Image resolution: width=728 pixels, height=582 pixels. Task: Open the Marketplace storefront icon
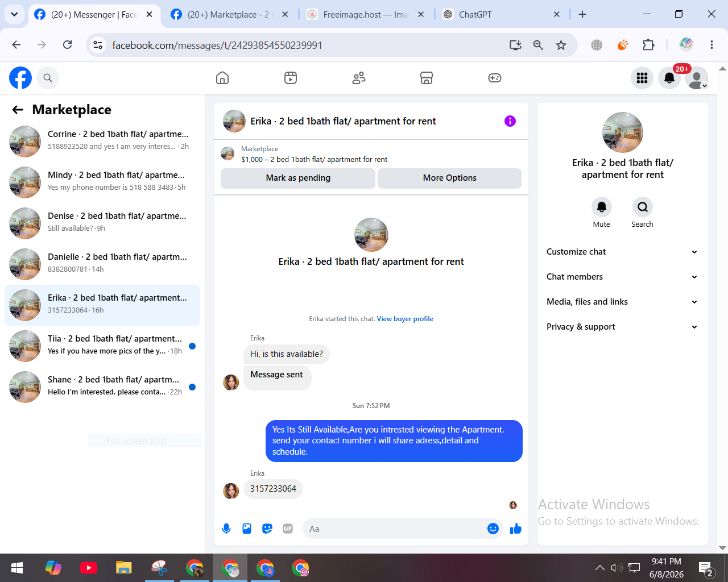point(427,78)
